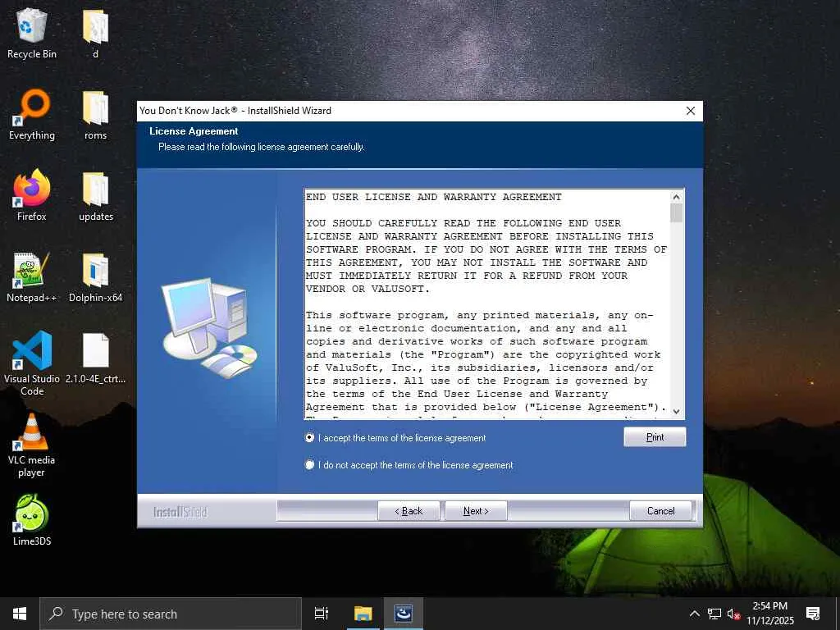Launch the Firefox desktop shortcut

[32, 195]
